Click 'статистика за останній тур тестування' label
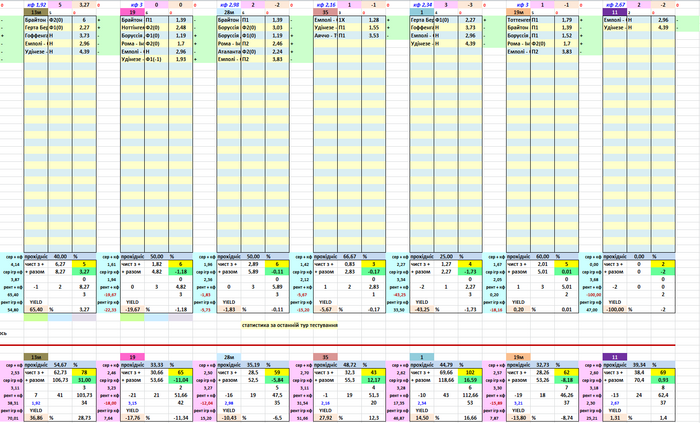 tap(289, 325)
